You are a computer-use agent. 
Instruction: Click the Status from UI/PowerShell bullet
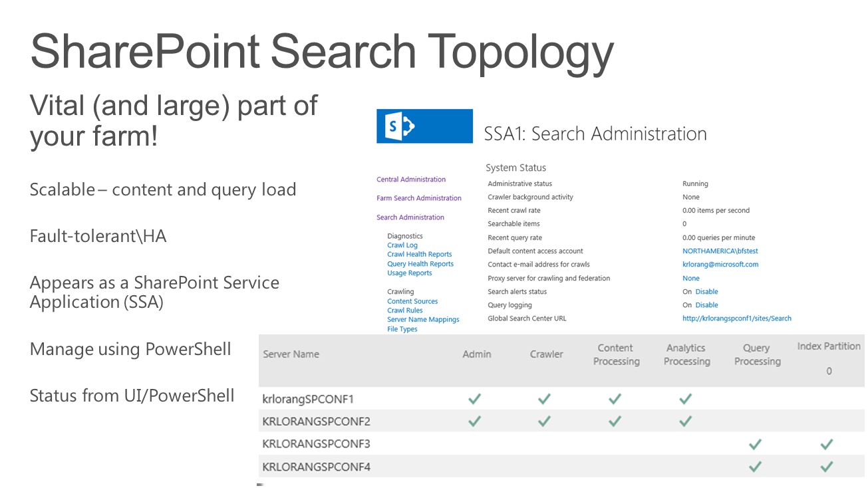pyautogui.click(x=132, y=396)
